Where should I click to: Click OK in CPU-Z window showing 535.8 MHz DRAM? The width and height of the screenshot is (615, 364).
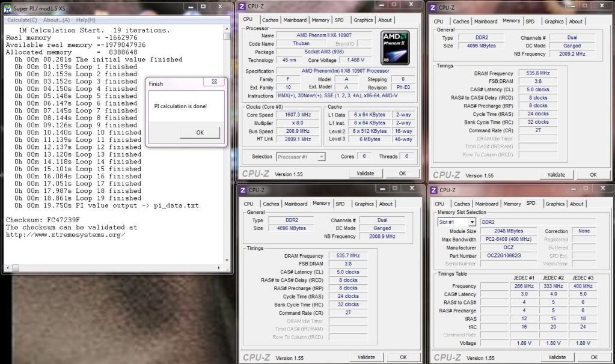(x=593, y=175)
